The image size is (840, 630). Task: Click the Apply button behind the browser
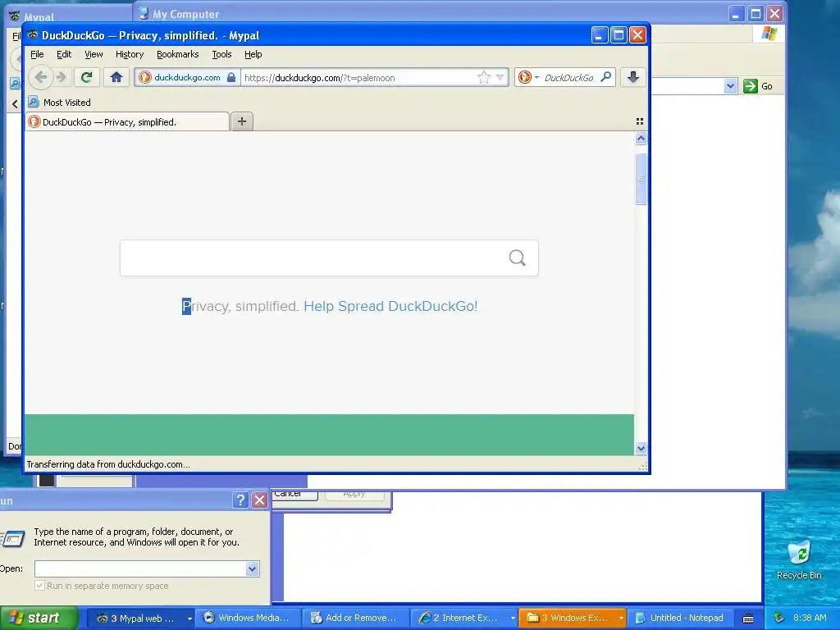[354, 494]
